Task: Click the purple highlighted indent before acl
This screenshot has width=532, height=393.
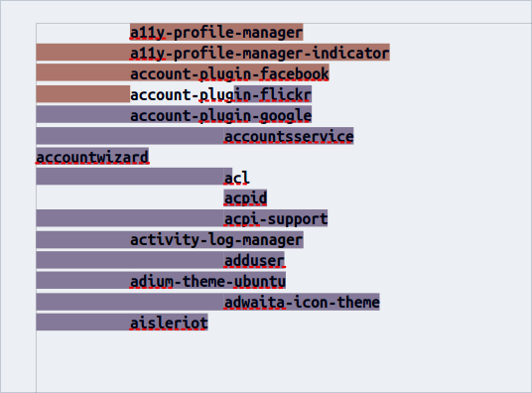Action: (130, 177)
